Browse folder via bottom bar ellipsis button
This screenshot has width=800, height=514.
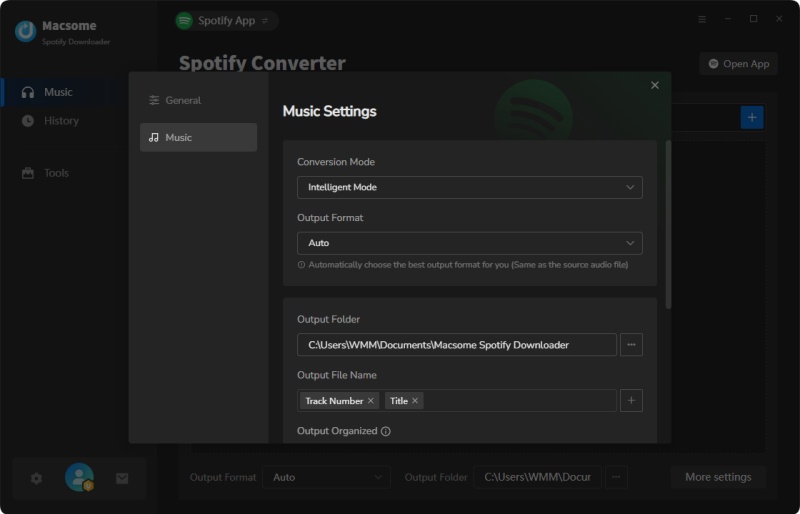pyautogui.click(x=616, y=477)
